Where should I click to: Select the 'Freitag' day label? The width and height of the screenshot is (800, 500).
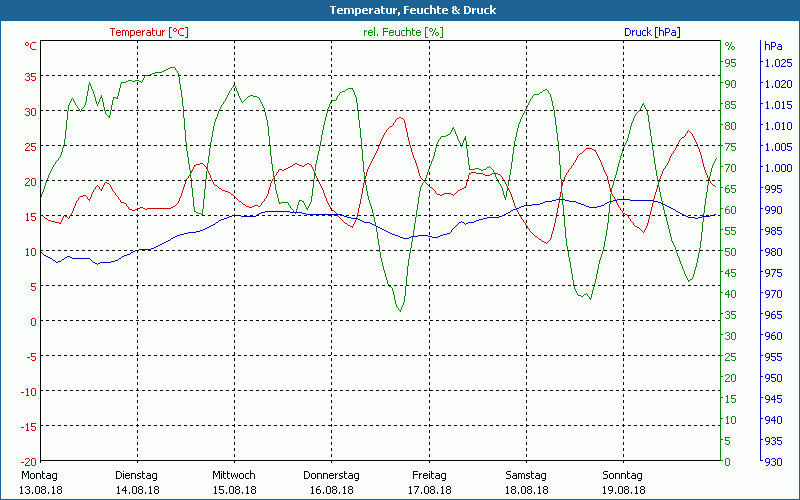pos(429,476)
